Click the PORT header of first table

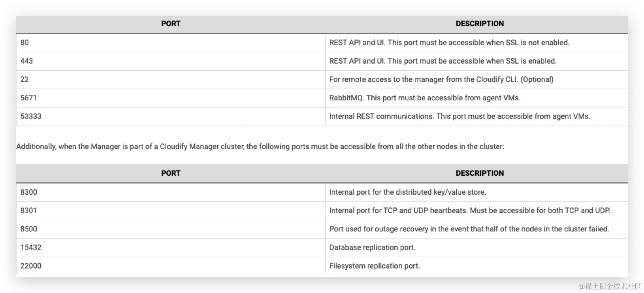171,24
